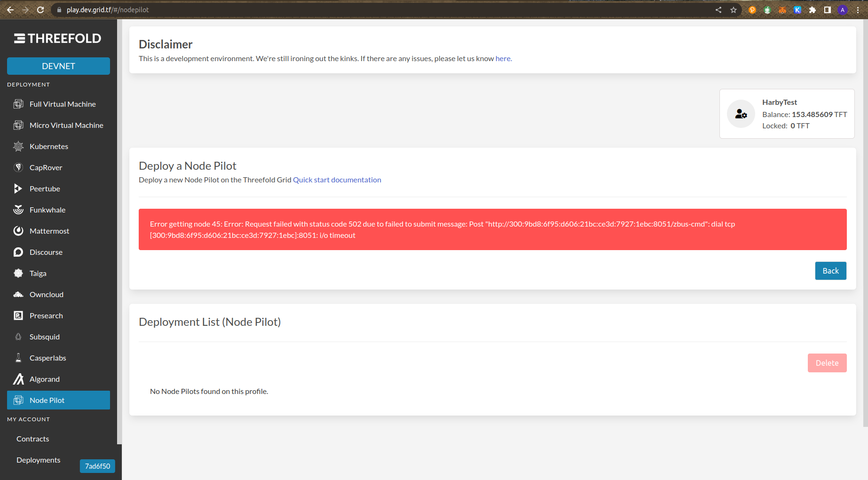Open Contracts under My Account
The width and height of the screenshot is (868, 480).
(x=33, y=439)
